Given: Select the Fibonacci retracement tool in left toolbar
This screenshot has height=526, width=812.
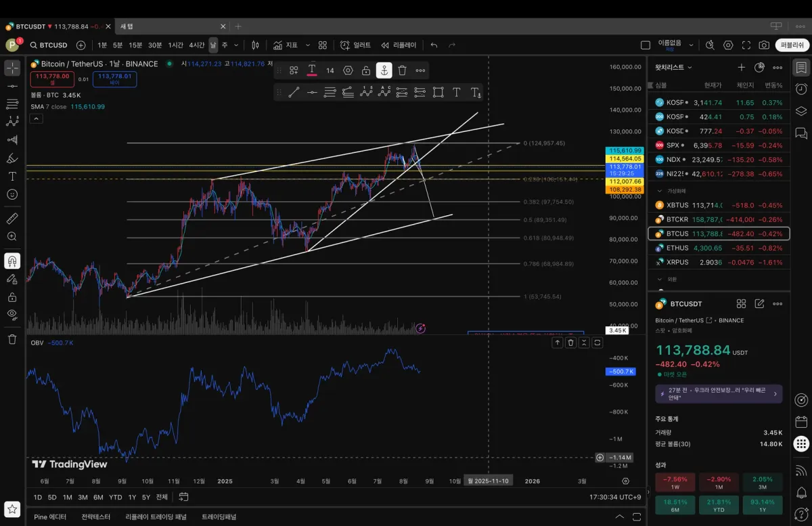Looking at the screenshot, I should pos(12,104).
